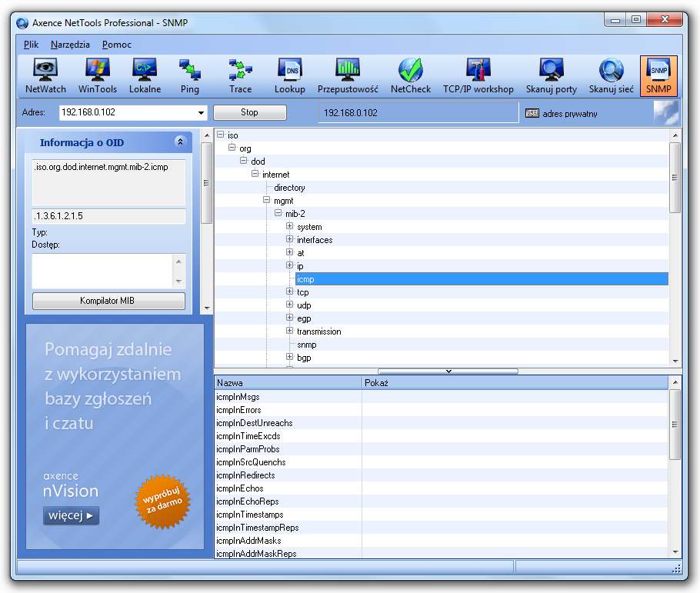Open the Przepustowość bandwidth tool

click(348, 76)
